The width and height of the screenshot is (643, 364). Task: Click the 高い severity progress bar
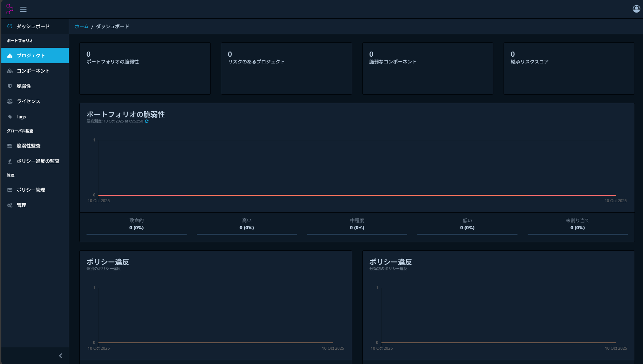[247, 234]
